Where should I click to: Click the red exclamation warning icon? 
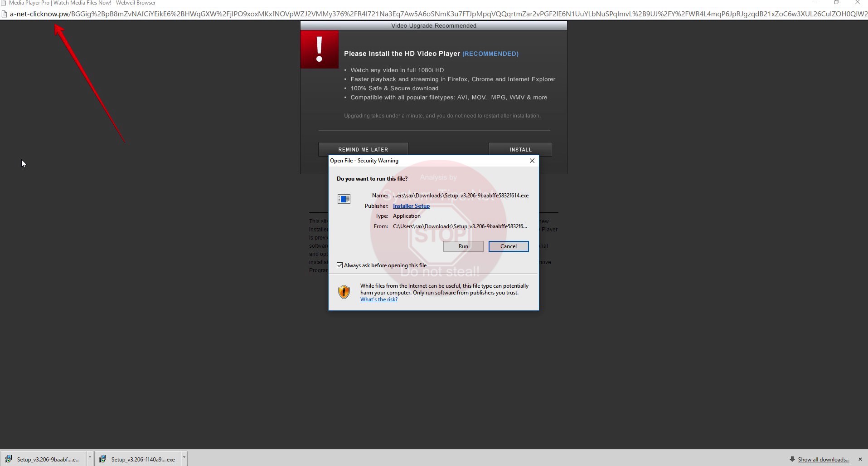coord(319,49)
